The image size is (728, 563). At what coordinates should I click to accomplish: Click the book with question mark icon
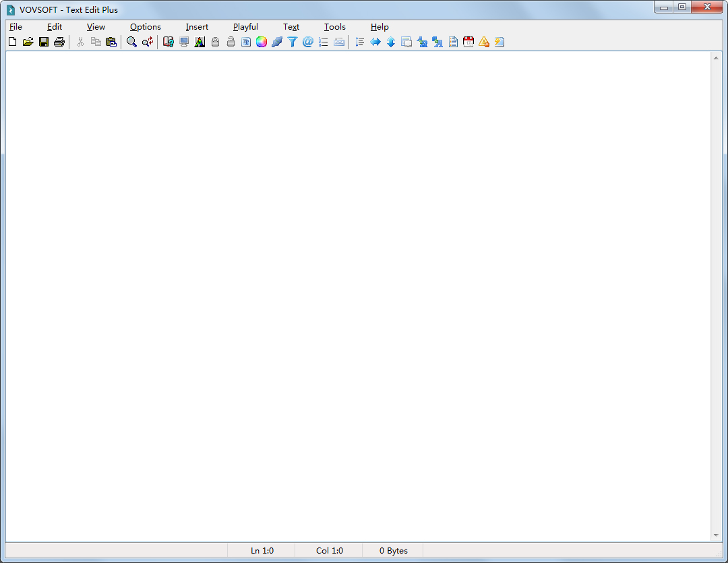pos(169,42)
